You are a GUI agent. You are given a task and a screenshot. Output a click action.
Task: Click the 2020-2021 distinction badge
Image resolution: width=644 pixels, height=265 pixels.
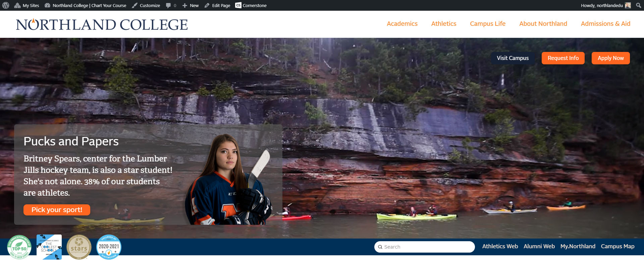coord(109,247)
